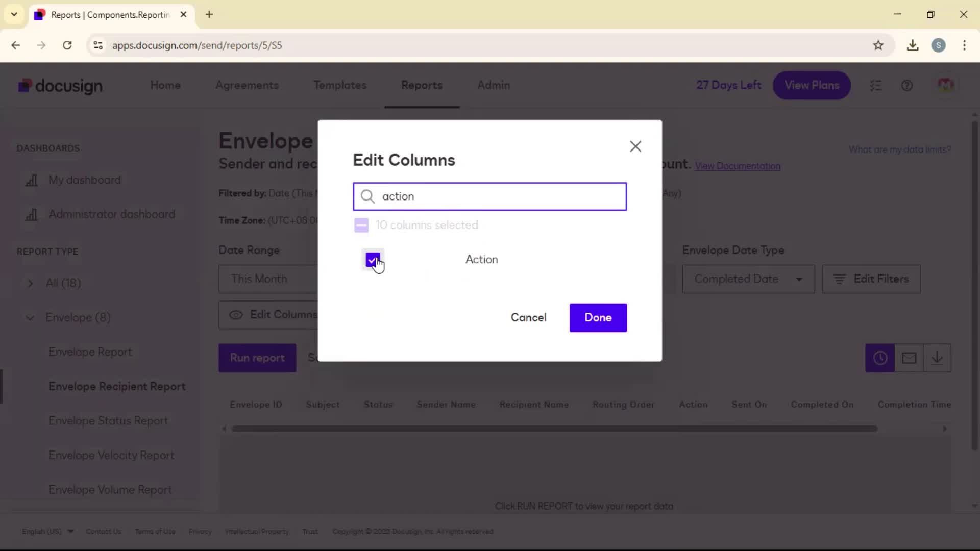Click the schedule clock icon button
Screen dimensions: 980x551
coord(880,358)
